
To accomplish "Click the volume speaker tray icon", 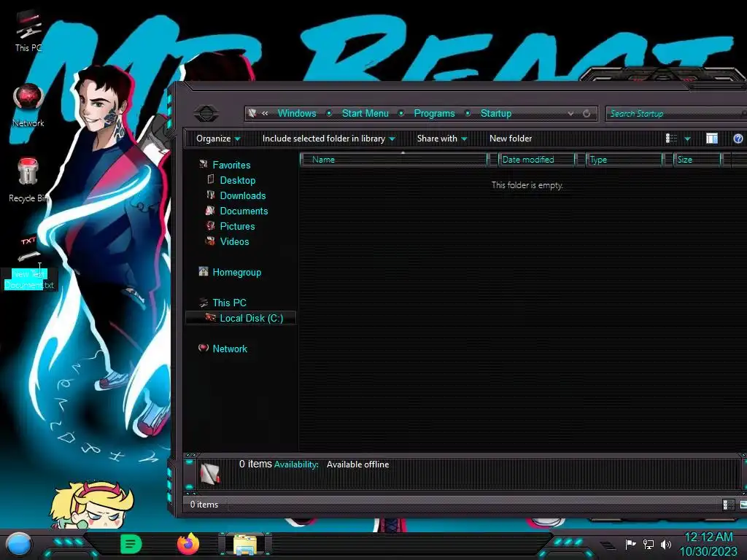I will [666, 544].
